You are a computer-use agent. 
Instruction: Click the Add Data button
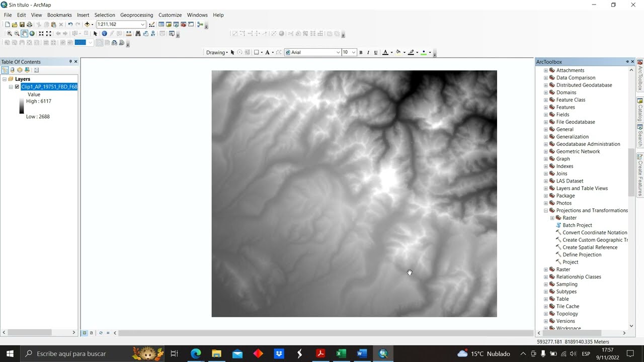(87, 24)
